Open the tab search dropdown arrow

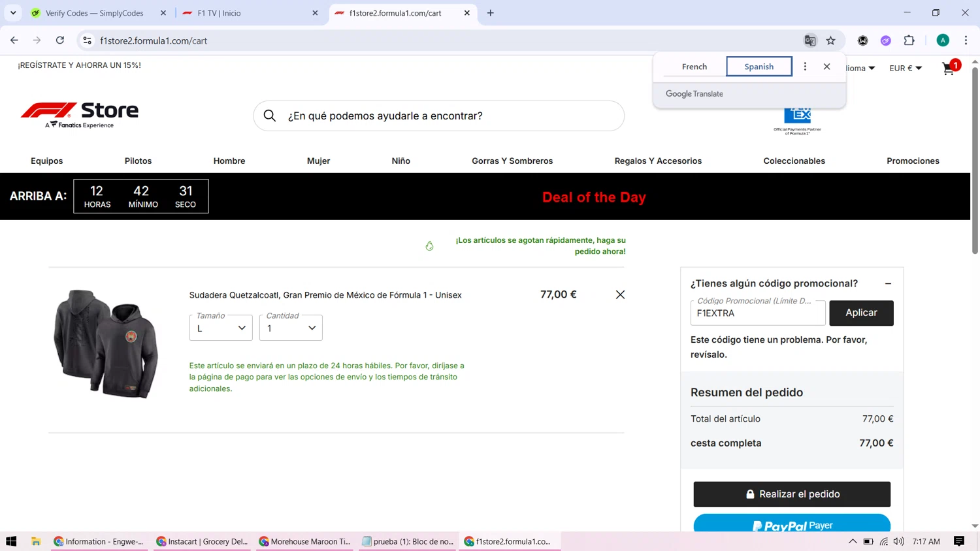[13, 13]
